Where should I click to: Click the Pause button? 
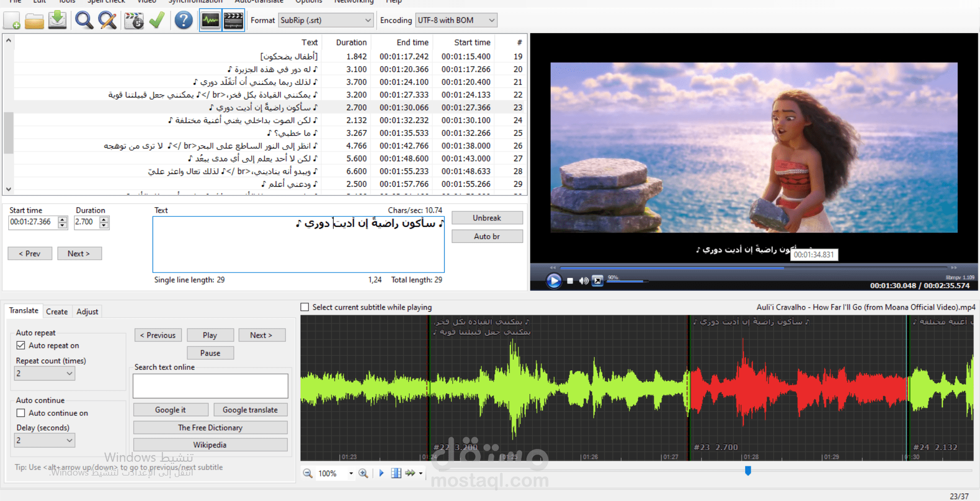(x=210, y=353)
